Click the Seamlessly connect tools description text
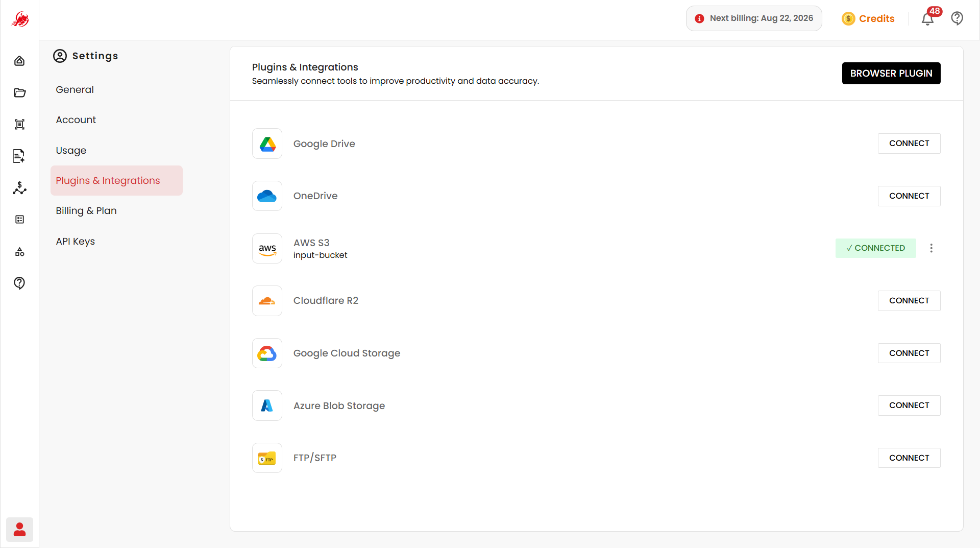Image resolution: width=980 pixels, height=548 pixels. tap(395, 81)
